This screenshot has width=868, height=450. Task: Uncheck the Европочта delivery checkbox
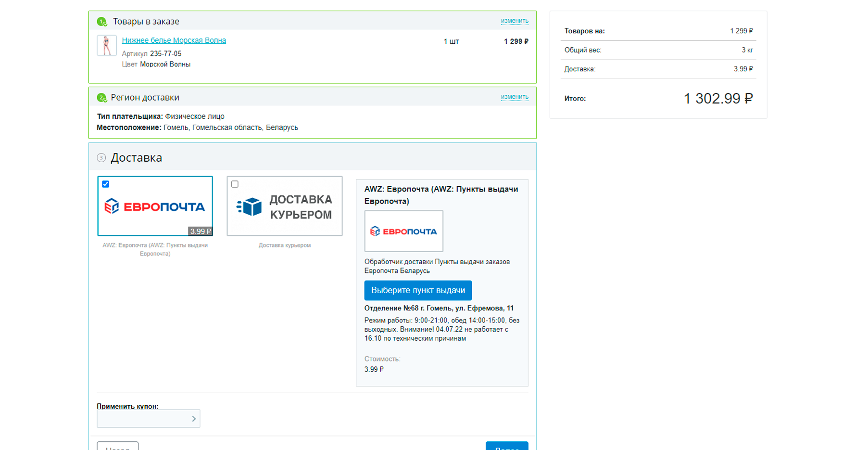click(x=106, y=184)
